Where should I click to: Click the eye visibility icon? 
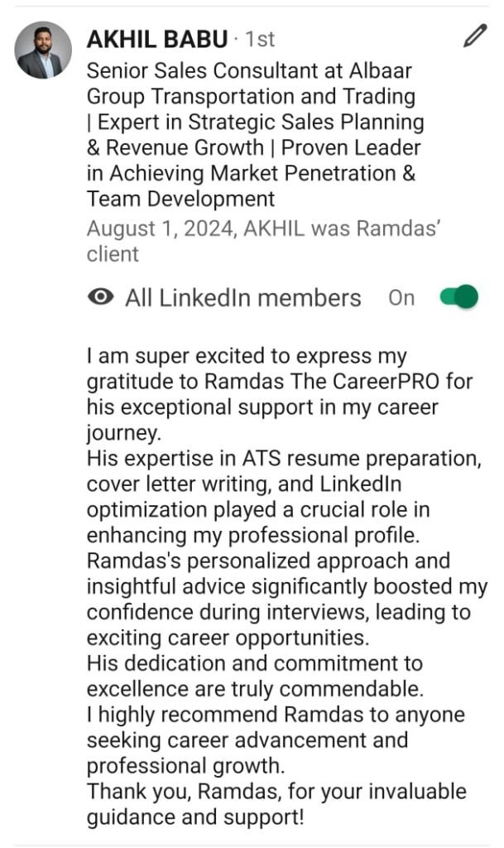[x=100, y=298]
